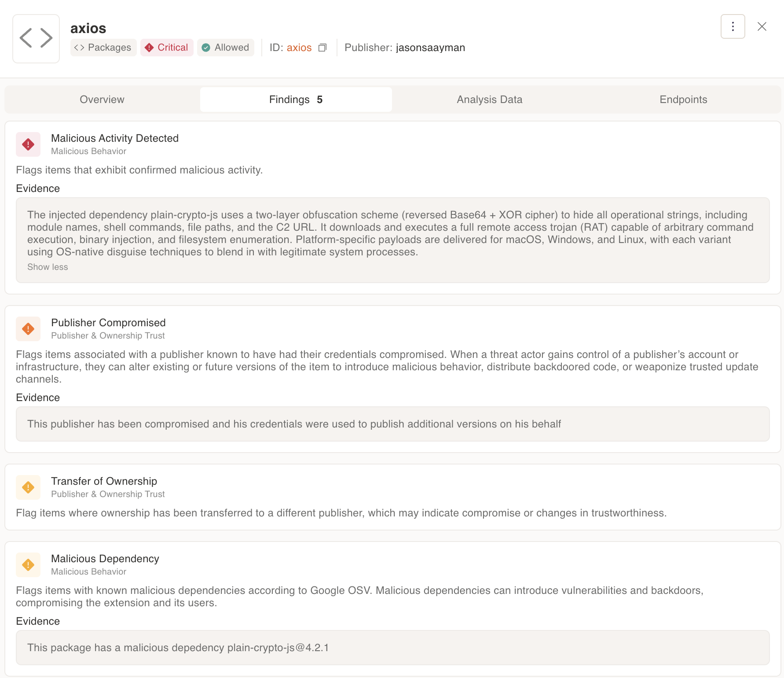Click the orange Publisher Compromised severity icon

coord(28,329)
